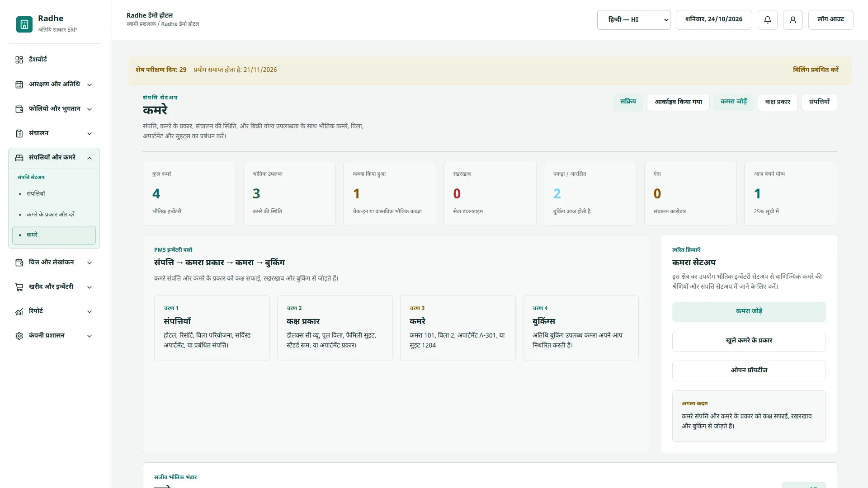The image size is (868, 488).
Task: Expand वित्त और लेखांकन chevron
Action: pyautogui.click(x=90, y=263)
